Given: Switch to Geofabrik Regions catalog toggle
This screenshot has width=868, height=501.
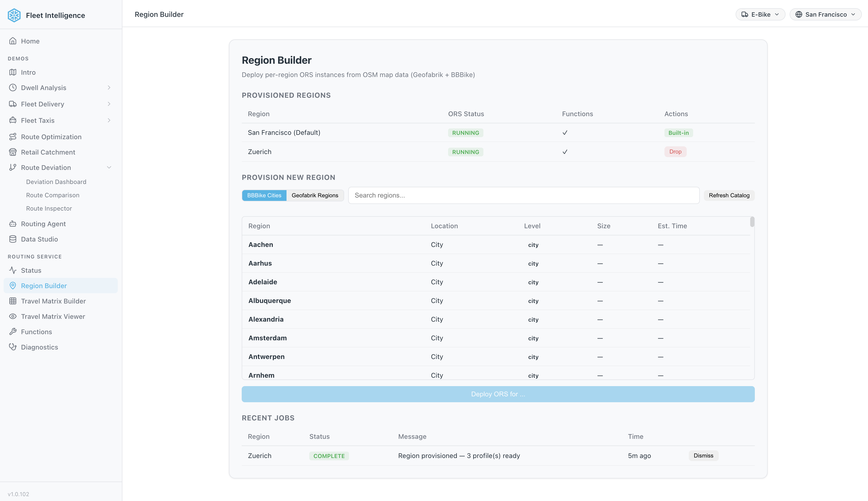Looking at the screenshot, I should point(315,195).
